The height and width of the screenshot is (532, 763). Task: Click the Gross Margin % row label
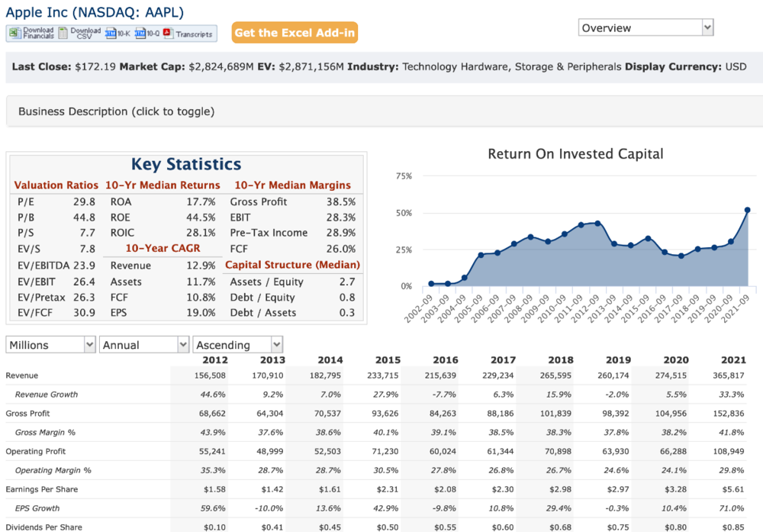(45, 432)
